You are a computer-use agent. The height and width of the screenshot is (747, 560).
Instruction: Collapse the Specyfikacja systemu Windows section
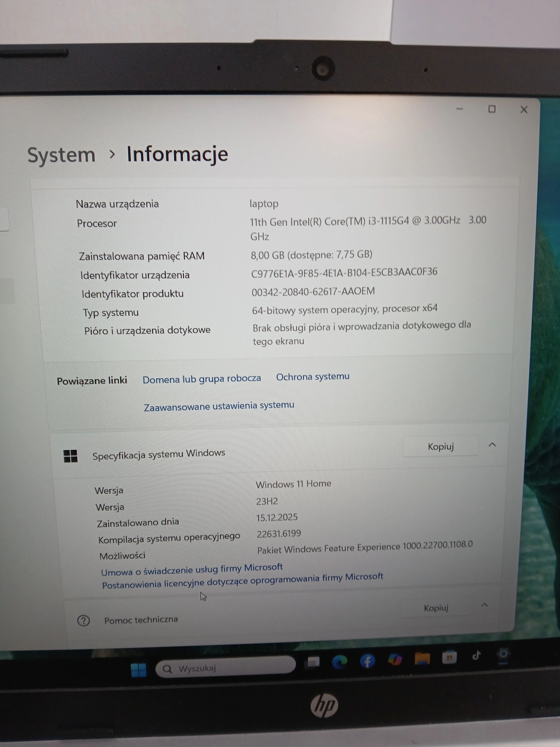(492, 445)
